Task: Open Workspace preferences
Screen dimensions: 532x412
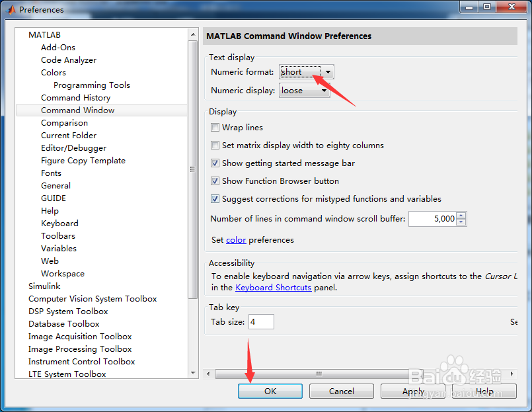Action: 62,274
